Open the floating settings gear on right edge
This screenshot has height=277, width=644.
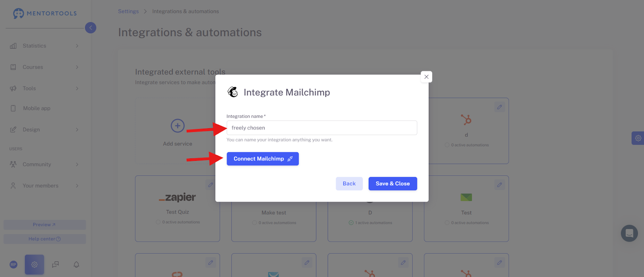[x=638, y=138]
